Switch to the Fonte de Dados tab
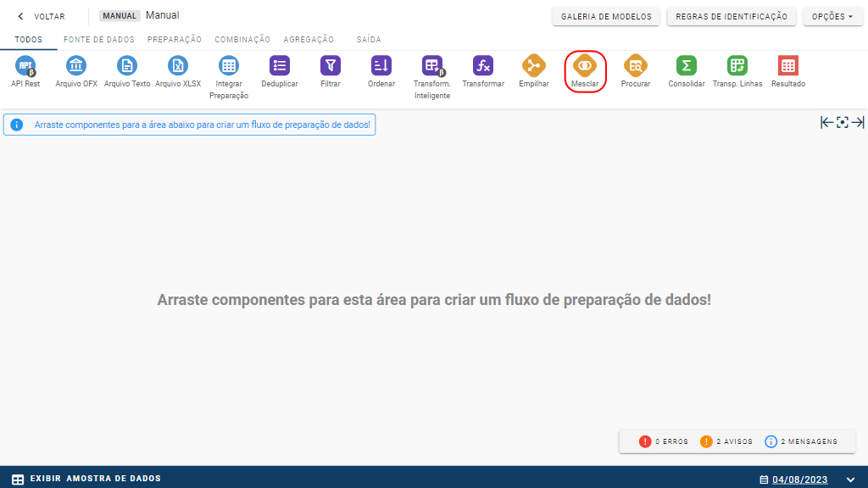 click(99, 39)
